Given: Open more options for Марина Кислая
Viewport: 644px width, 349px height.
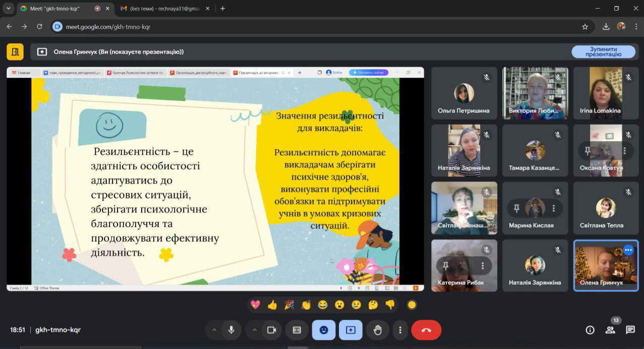Looking at the screenshot, I should pos(554,208).
